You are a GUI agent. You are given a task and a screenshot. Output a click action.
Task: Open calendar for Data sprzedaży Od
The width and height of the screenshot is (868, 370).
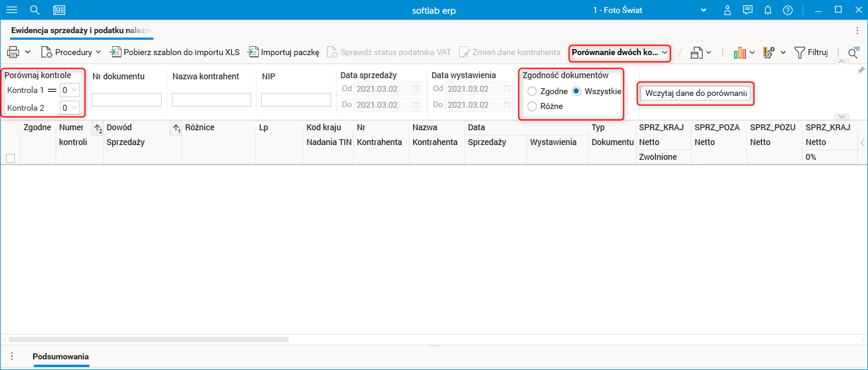[416, 89]
